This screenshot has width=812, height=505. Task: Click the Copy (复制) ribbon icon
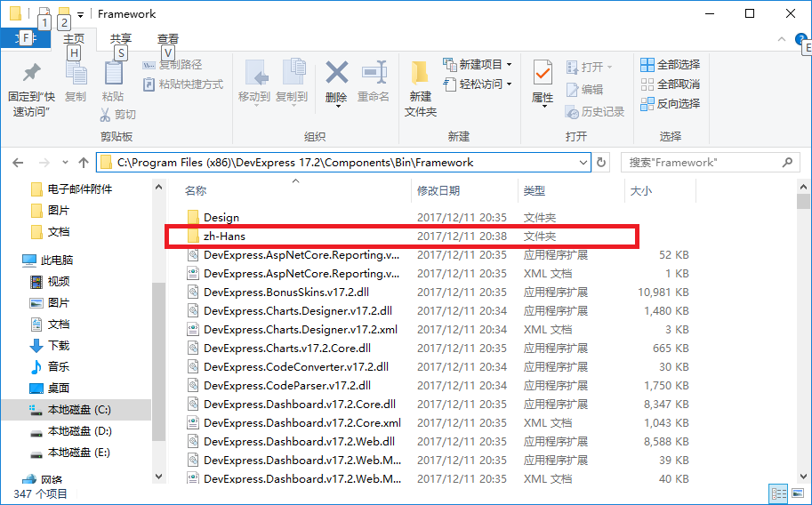point(76,73)
